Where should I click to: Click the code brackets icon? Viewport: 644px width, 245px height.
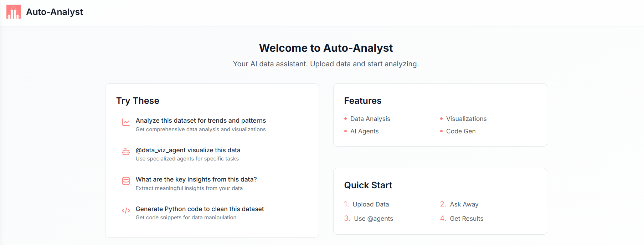[126, 210]
